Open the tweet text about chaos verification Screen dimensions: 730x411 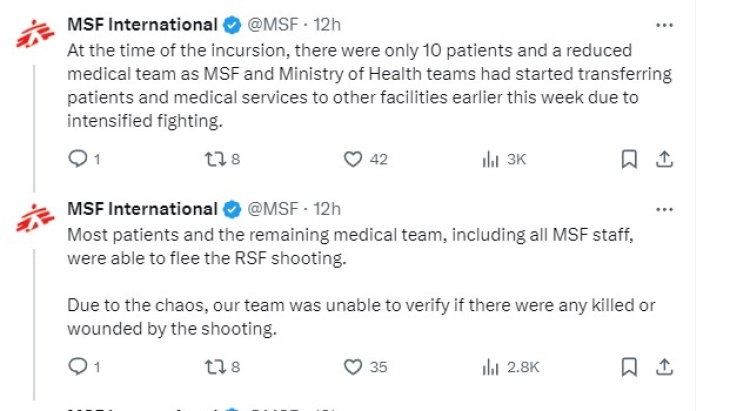pos(360,315)
